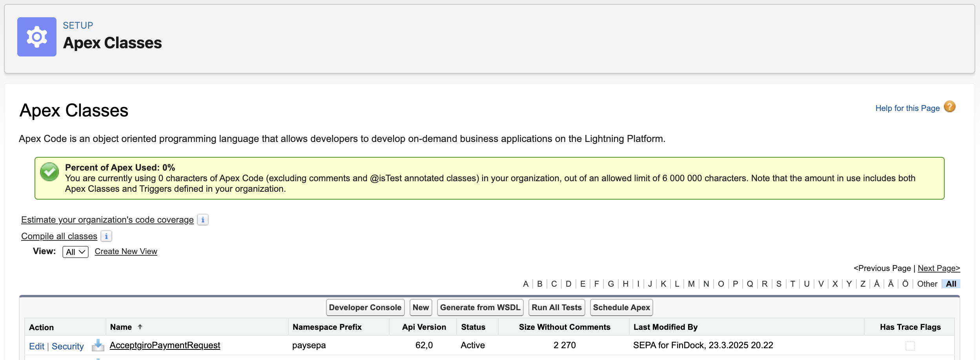Click Generate from WSDL button
The image size is (980, 360).
(x=480, y=307)
